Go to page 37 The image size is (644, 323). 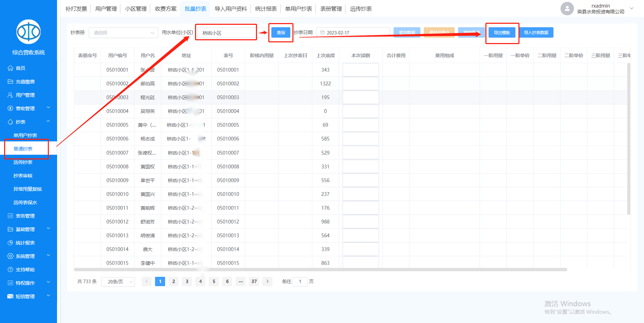[x=254, y=281]
